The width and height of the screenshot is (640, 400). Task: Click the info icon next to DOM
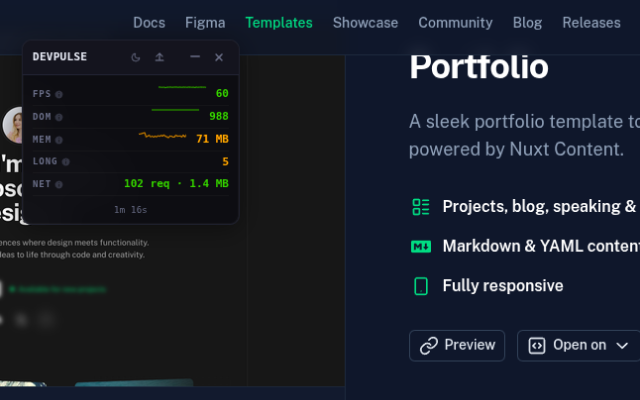(59, 117)
